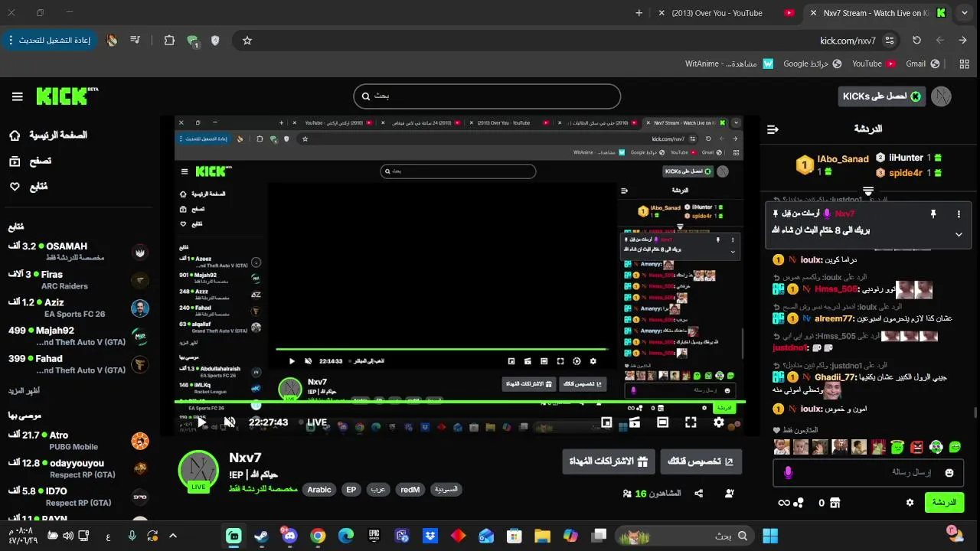Bookmark this page with star

[x=247, y=41]
